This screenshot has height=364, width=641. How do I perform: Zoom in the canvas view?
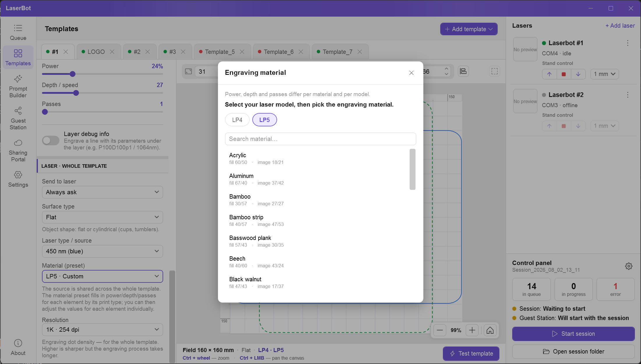tap(472, 330)
